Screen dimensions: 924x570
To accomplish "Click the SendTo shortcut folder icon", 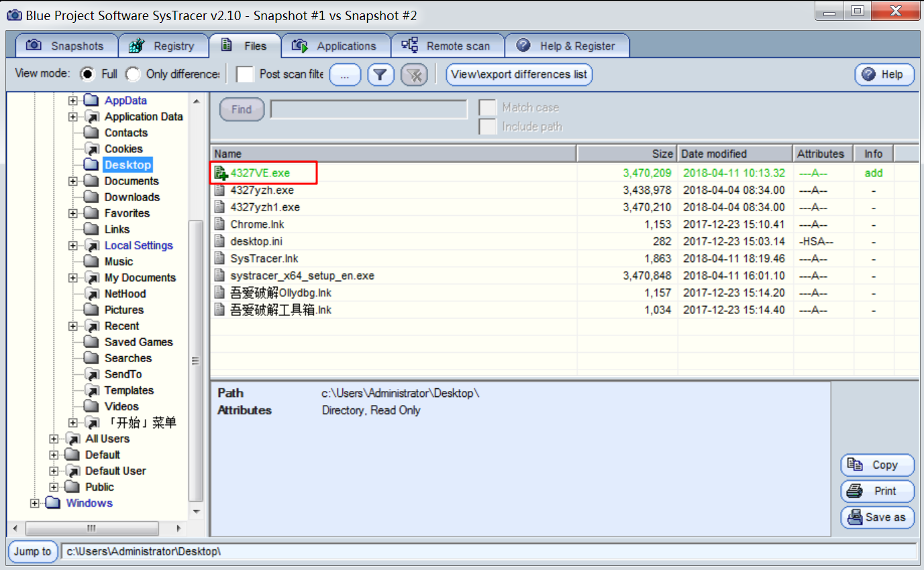I will click(x=92, y=374).
